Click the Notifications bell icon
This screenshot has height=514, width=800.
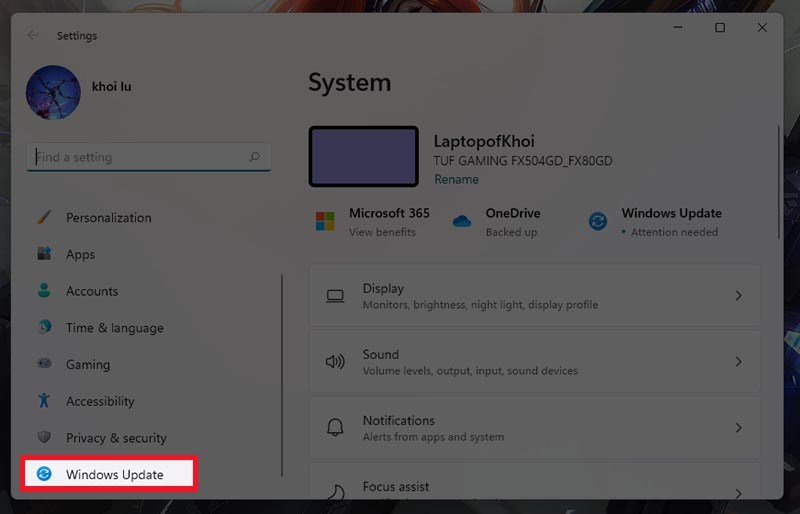coord(335,427)
